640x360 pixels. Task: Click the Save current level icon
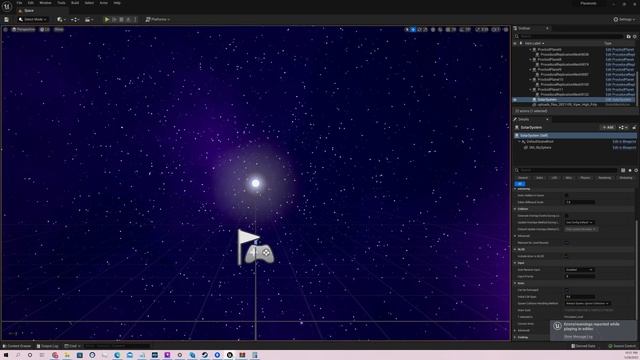[7, 20]
